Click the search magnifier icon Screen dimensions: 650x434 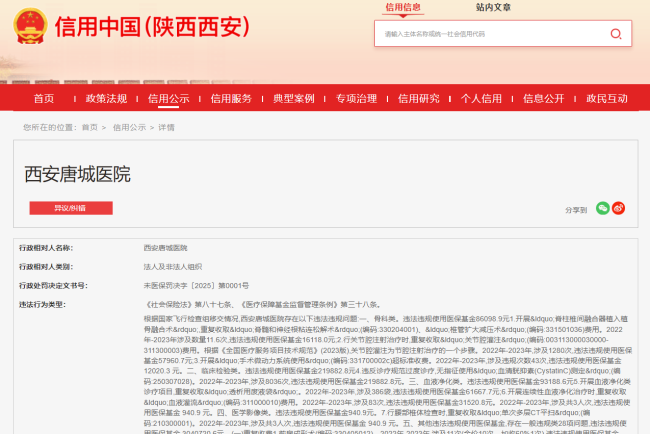point(616,34)
